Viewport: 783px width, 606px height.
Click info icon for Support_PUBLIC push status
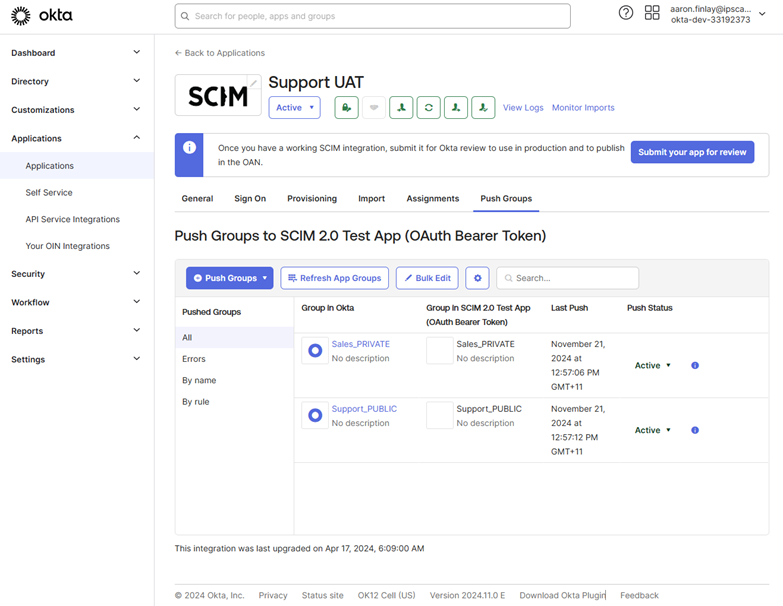(x=695, y=430)
